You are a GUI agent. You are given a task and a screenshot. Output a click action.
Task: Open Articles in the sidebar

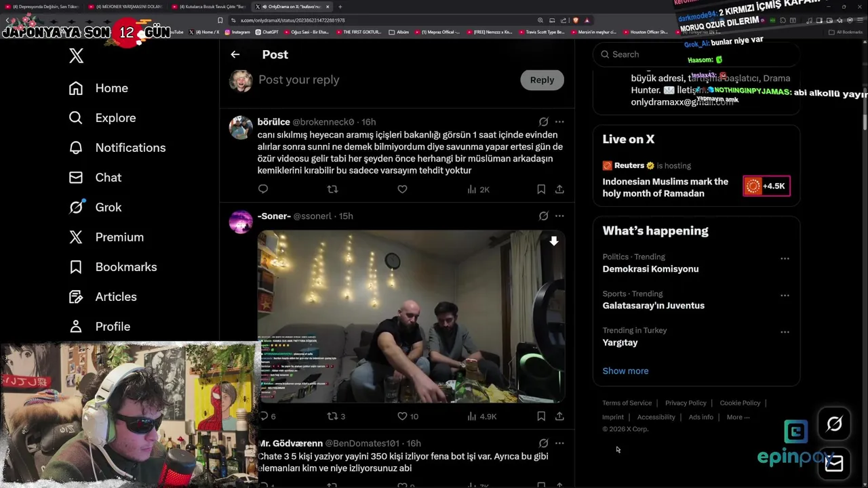click(102, 297)
